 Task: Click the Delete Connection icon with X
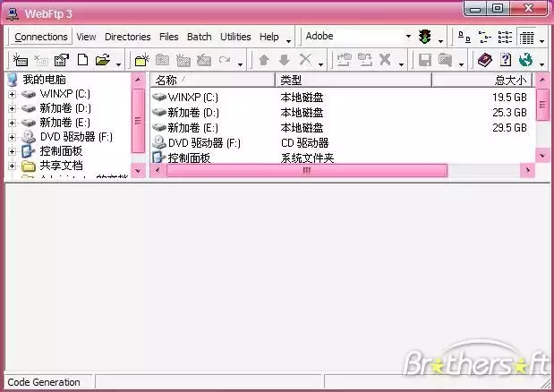41,60
